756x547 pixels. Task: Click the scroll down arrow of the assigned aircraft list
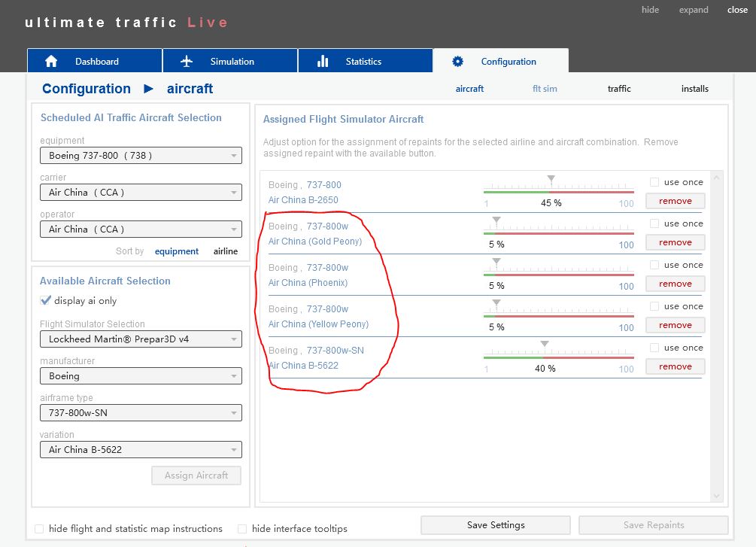pyautogui.click(x=716, y=496)
